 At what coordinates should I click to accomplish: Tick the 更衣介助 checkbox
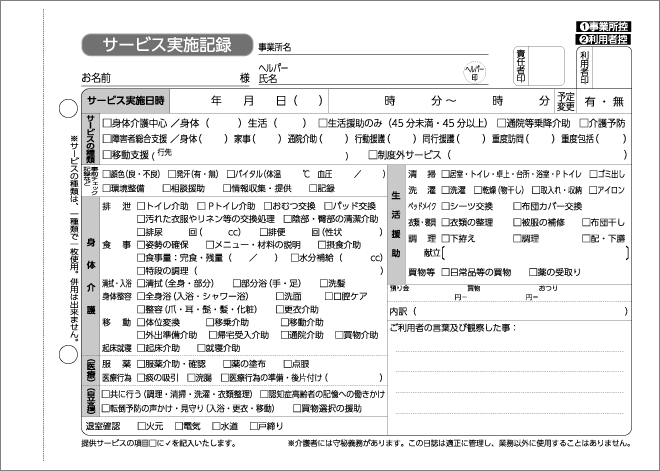(279, 309)
